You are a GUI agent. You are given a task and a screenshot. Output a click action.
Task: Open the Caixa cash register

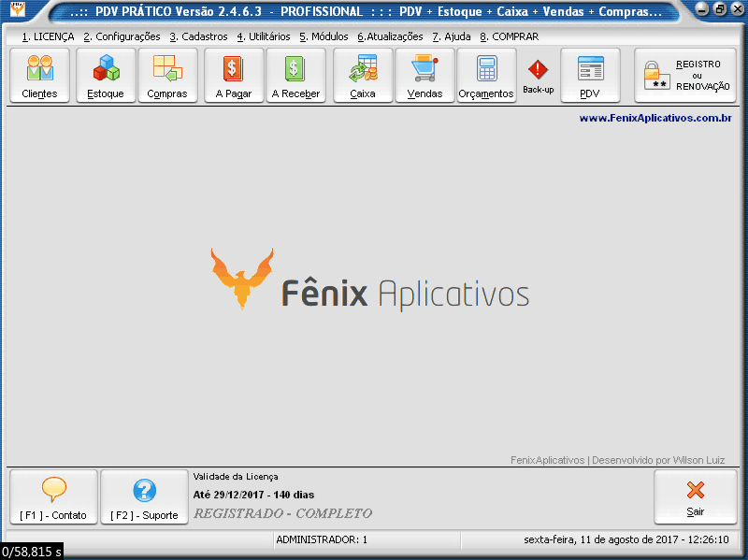(363, 76)
